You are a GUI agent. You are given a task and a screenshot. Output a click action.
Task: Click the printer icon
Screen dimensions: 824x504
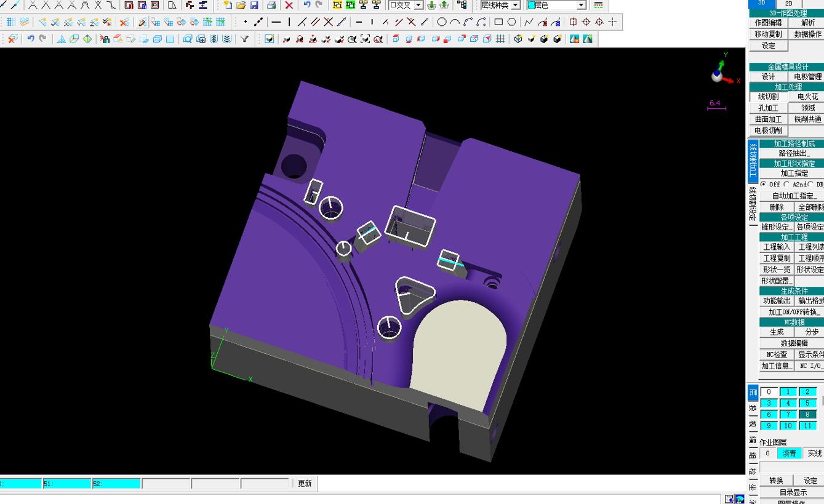(x=271, y=5)
